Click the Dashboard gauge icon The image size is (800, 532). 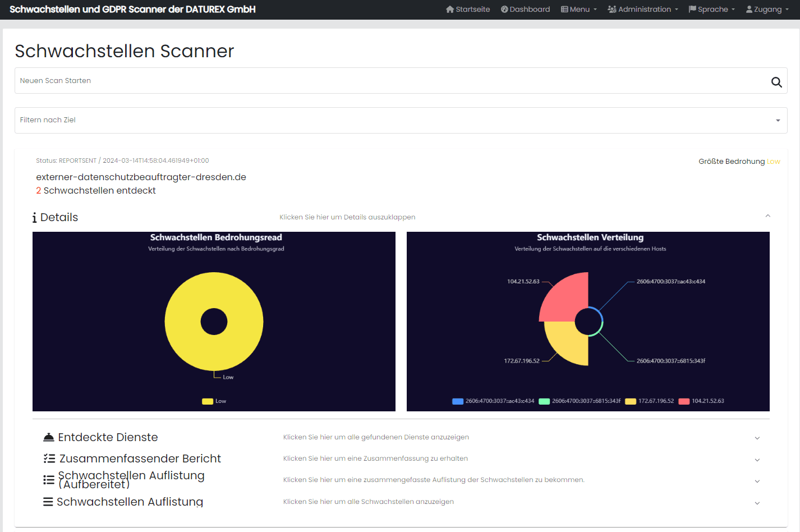[x=504, y=10]
